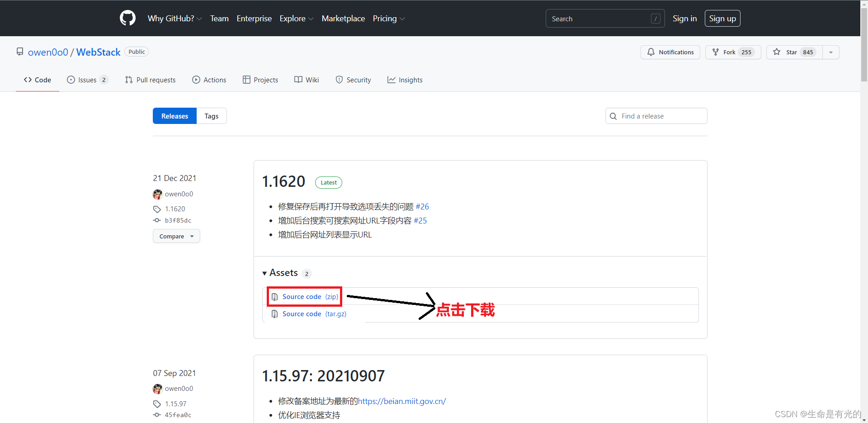The width and height of the screenshot is (868, 423).
Task: Open issue #25 link
Action: point(420,221)
